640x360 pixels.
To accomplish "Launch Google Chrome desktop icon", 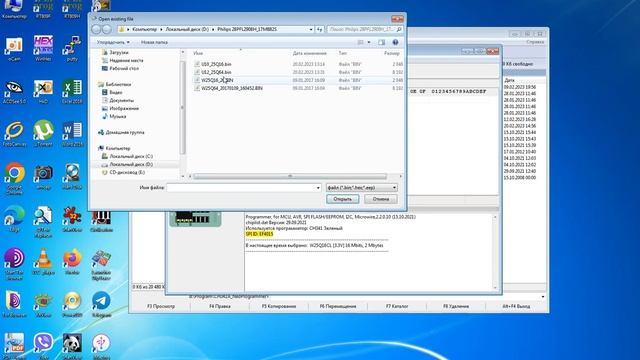I will click(x=14, y=179).
